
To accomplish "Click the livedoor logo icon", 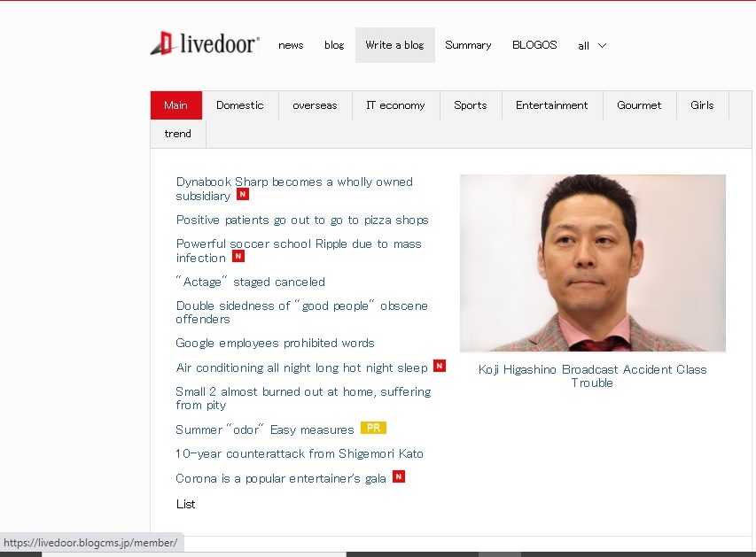I will pos(162,43).
